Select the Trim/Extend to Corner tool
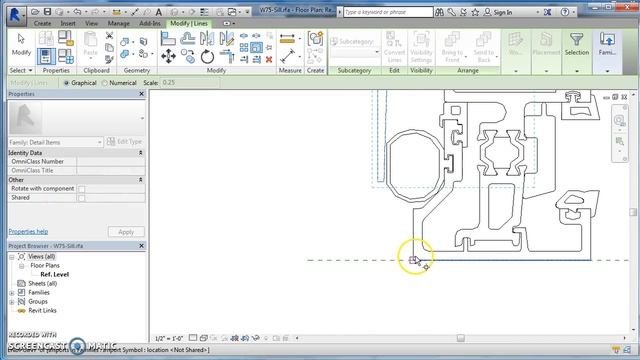Screen dimensions: 640x360 pyautogui.click(x=227, y=56)
